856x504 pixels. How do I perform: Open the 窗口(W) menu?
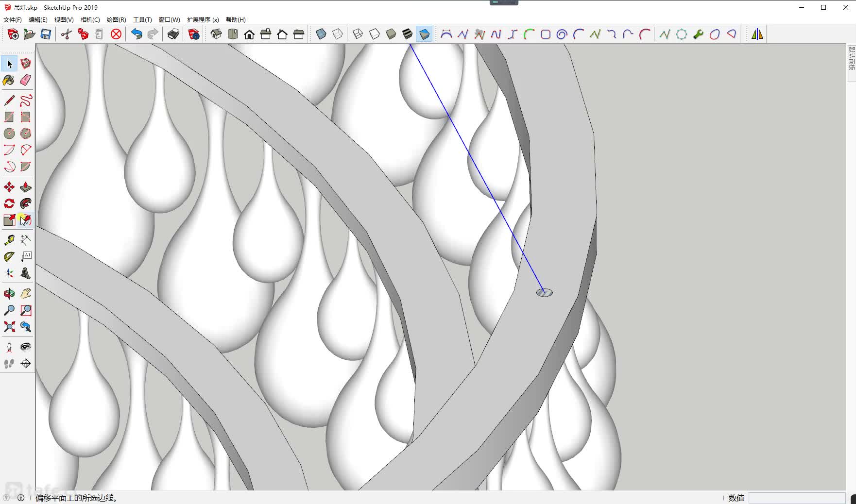click(169, 20)
